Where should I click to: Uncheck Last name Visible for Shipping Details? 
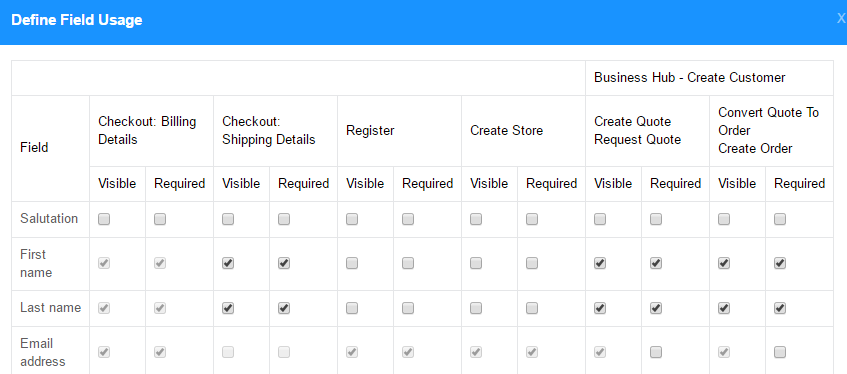[228, 308]
